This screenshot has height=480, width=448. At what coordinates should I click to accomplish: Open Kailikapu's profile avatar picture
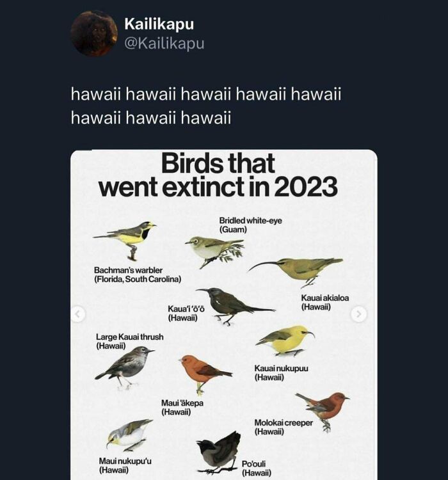point(94,33)
